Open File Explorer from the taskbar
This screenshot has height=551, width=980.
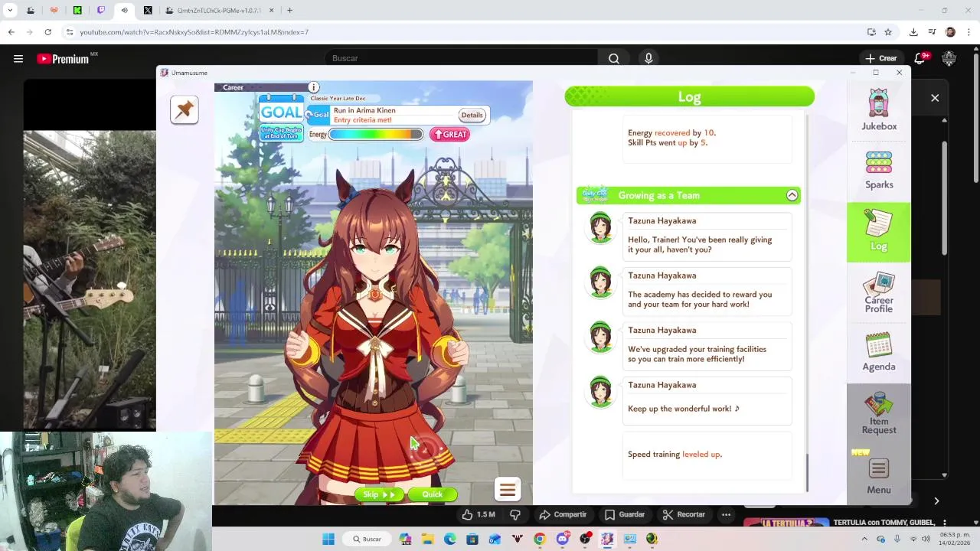(427, 539)
